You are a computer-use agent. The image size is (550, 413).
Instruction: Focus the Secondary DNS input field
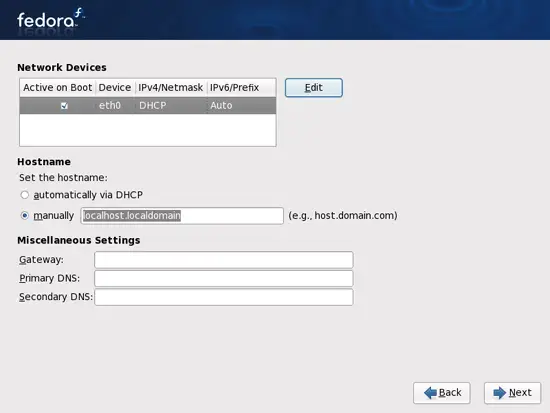pos(224,297)
